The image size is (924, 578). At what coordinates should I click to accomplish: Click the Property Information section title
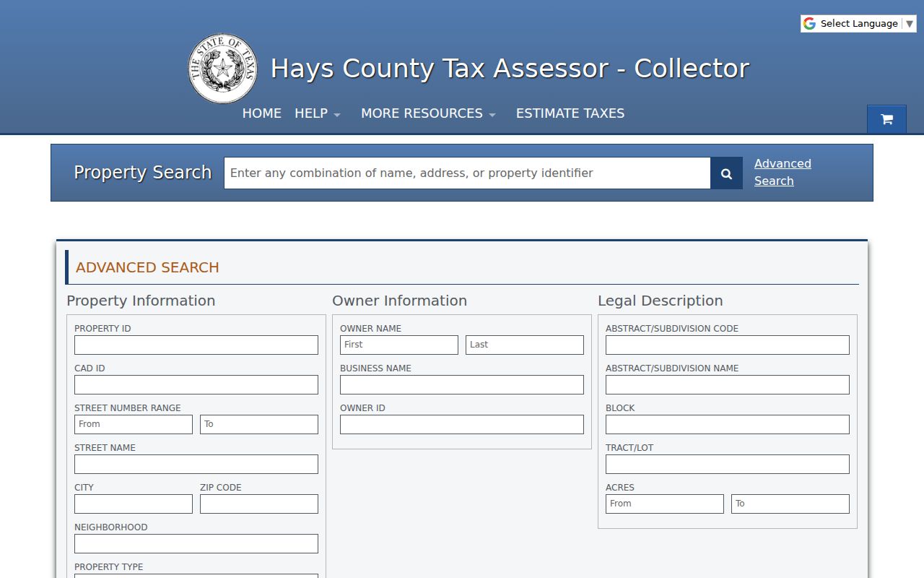[x=141, y=301]
